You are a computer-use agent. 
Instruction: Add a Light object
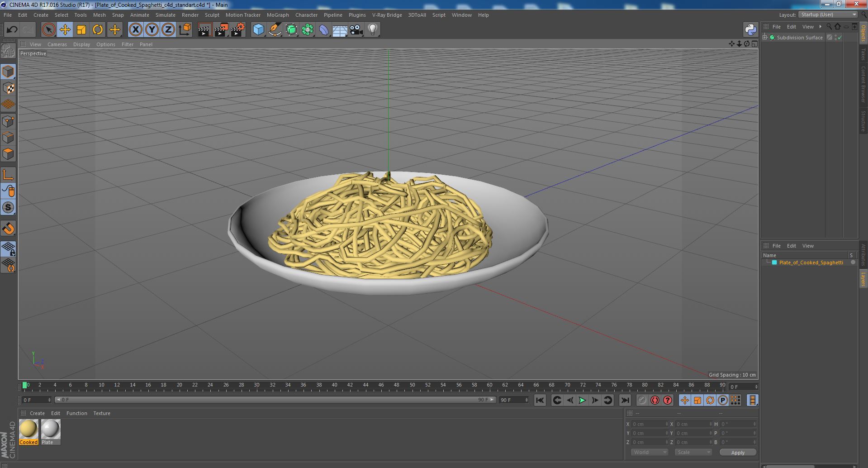[x=373, y=30]
